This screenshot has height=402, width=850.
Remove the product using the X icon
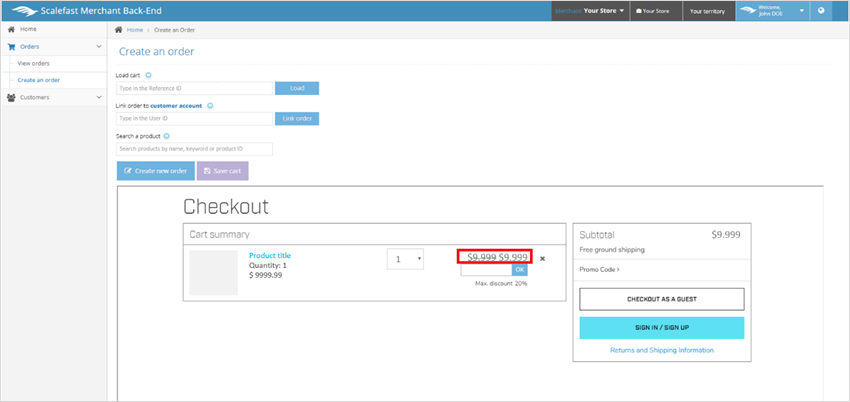(x=542, y=259)
